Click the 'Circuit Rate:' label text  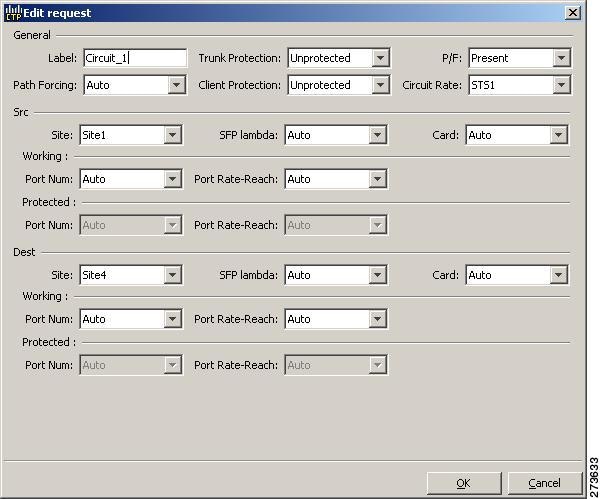[x=432, y=85]
